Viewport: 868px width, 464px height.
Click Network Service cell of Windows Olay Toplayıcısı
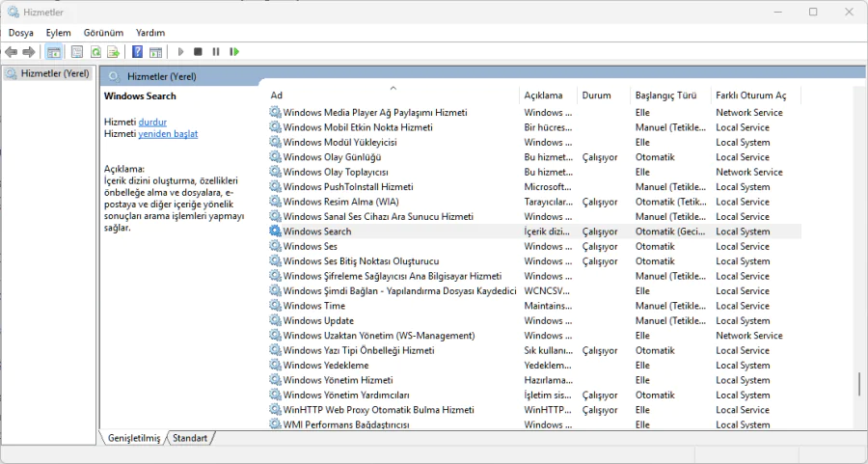coord(749,173)
